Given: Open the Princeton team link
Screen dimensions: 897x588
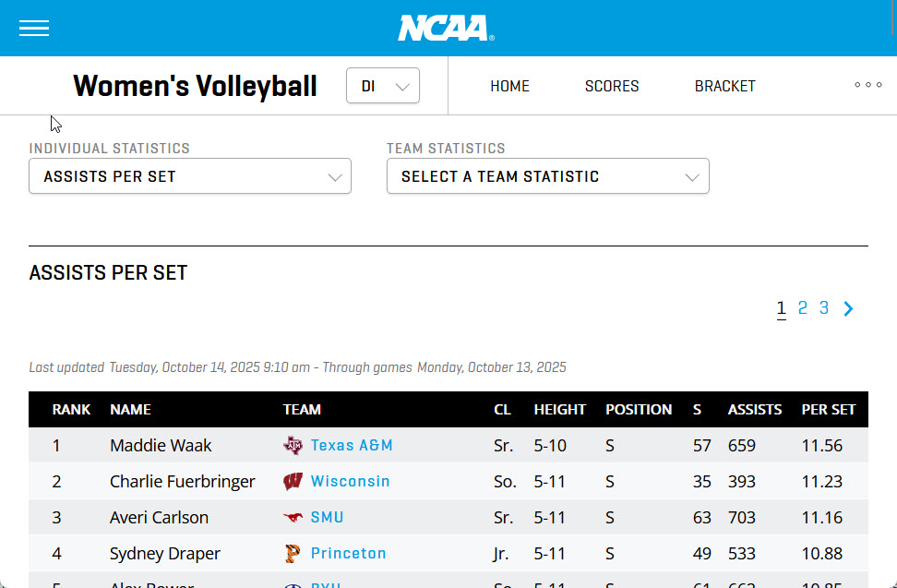Looking at the screenshot, I should pos(348,554).
